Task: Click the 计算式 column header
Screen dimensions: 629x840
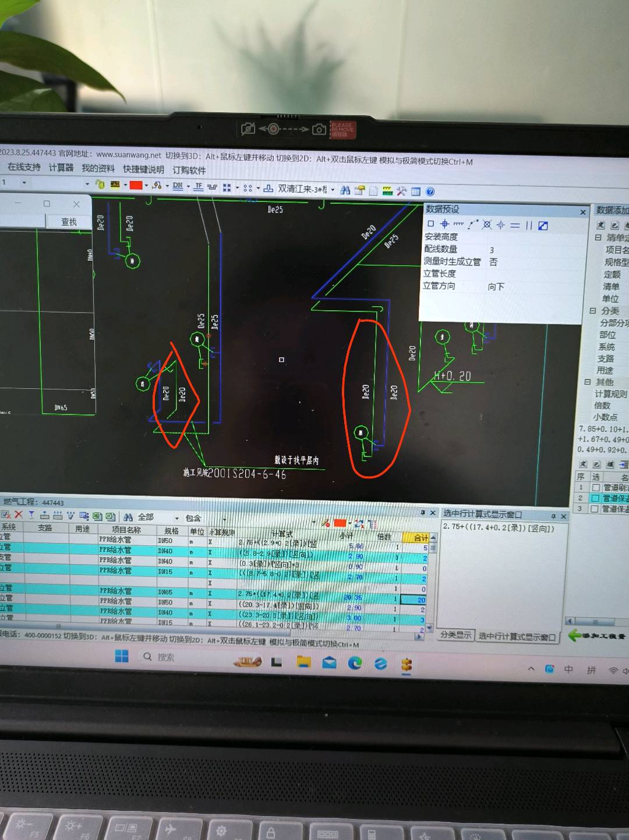Action: [282, 533]
